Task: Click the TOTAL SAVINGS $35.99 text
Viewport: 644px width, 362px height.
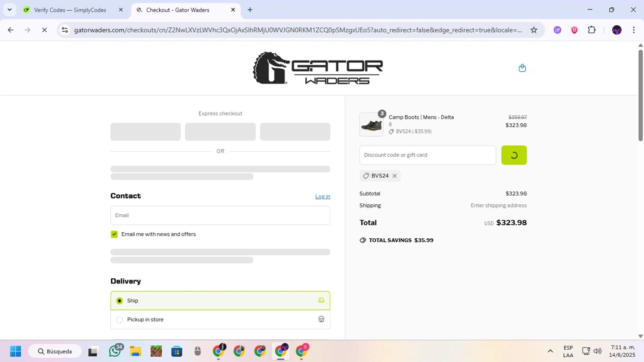Action: tap(401, 240)
